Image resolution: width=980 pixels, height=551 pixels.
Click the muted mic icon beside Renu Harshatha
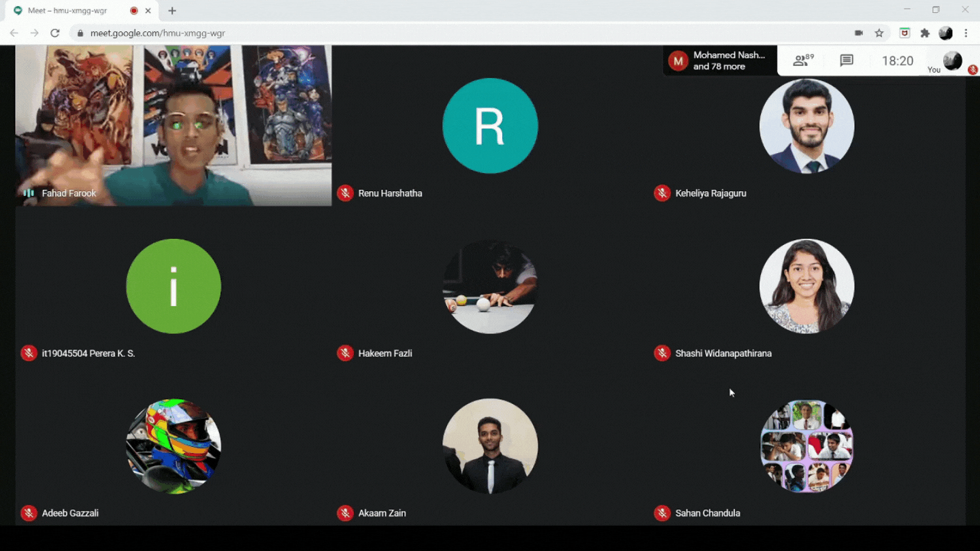pyautogui.click(x=345, y=193)
